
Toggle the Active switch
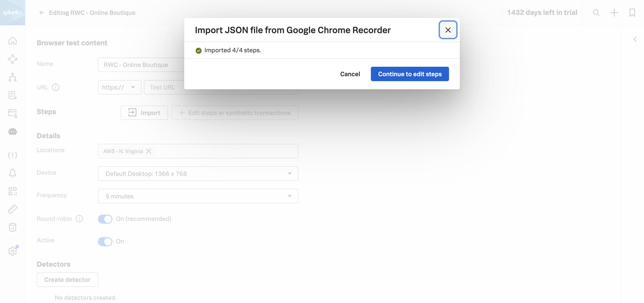(x=105, y=241)
